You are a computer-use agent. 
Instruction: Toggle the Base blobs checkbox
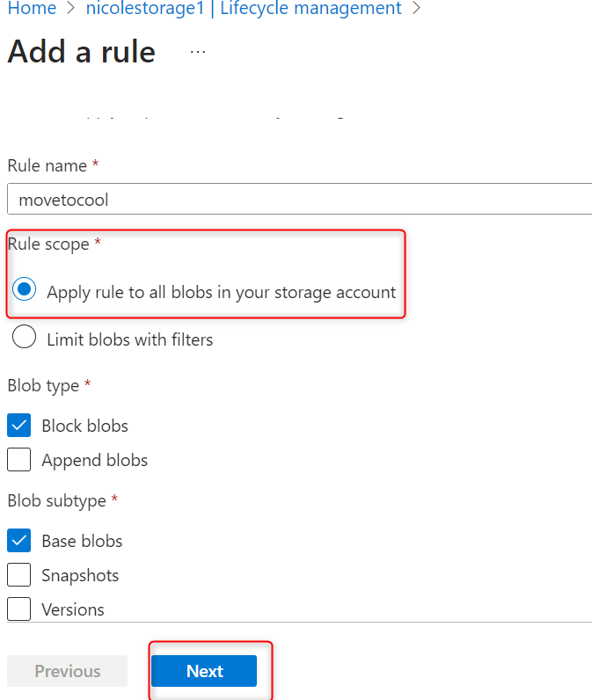19,540
